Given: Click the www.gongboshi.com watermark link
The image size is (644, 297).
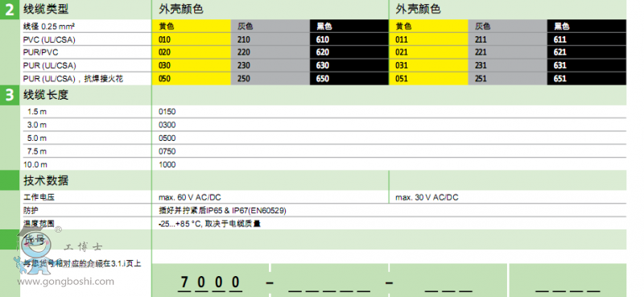Looking at the screenshot, I should click(65, 282).
